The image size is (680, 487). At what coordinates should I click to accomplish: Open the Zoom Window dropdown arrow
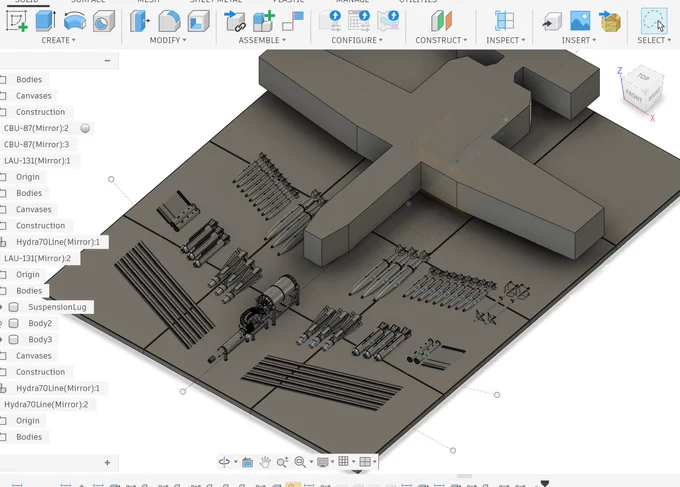pyautogui.click(x=311, y=462)
